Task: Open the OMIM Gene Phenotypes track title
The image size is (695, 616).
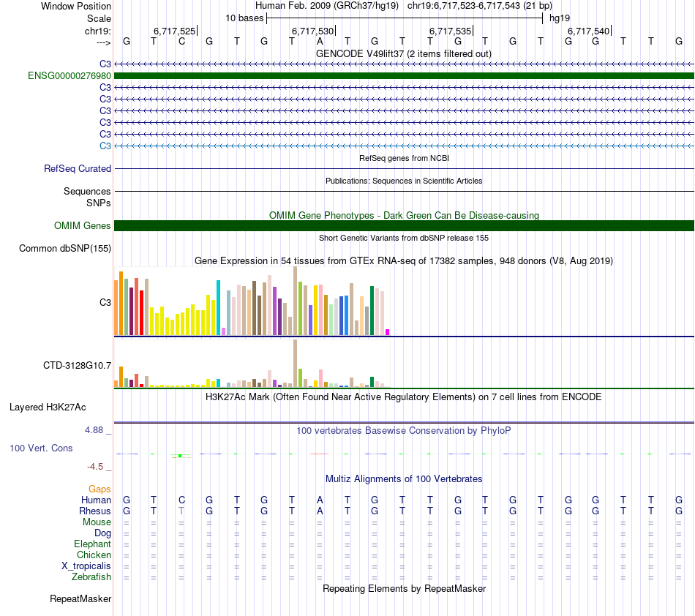Action: coord(404,215)
